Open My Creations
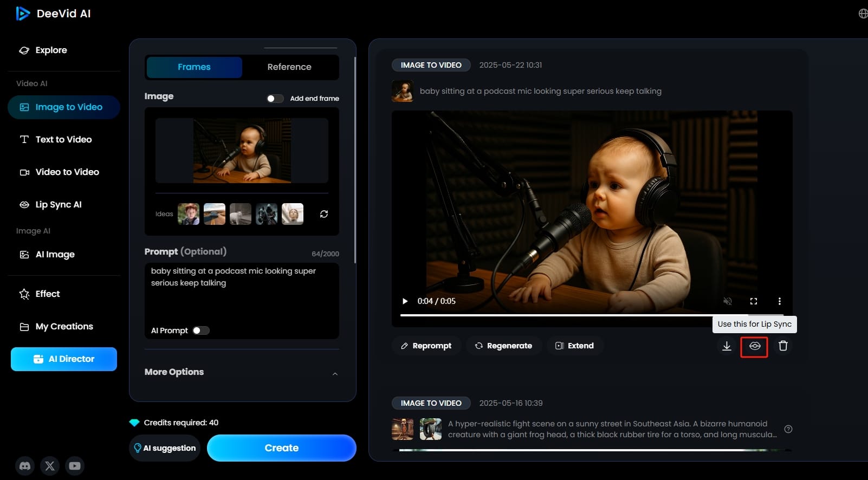The height and width of the screenshot is (480, 868). (56, 326)
